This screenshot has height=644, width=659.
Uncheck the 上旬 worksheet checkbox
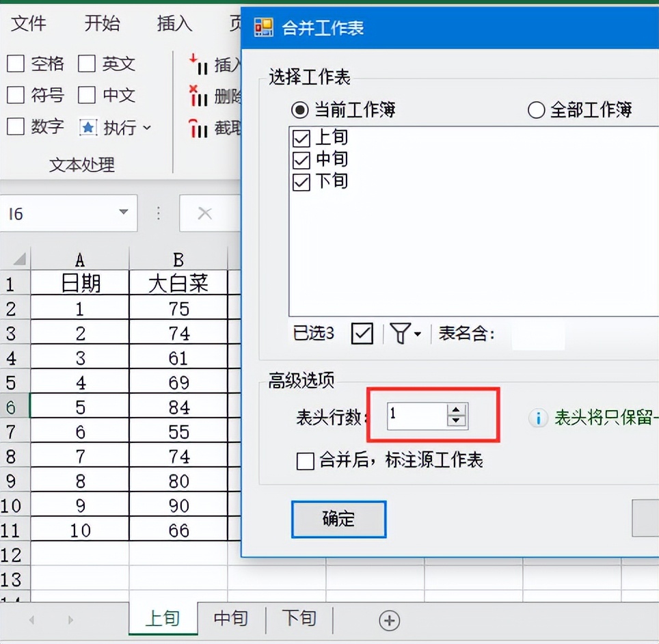pos(301,137)
